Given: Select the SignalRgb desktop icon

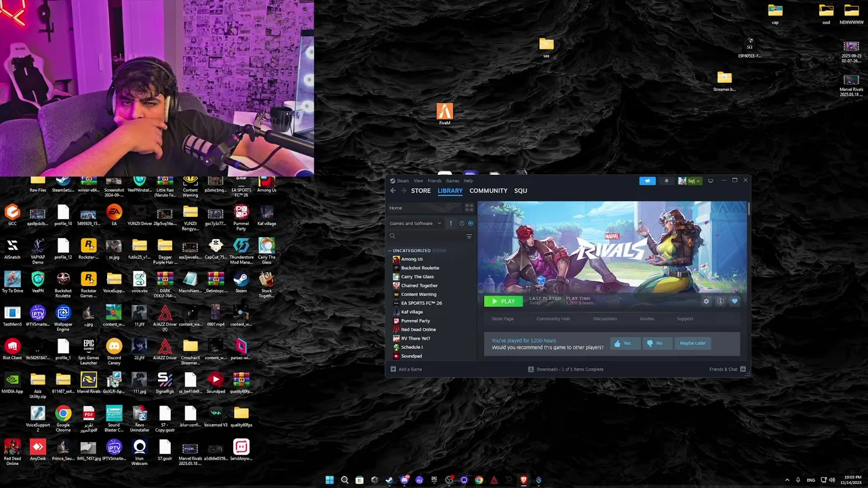Looking at the screenshot, I should (x=165, y=383).
